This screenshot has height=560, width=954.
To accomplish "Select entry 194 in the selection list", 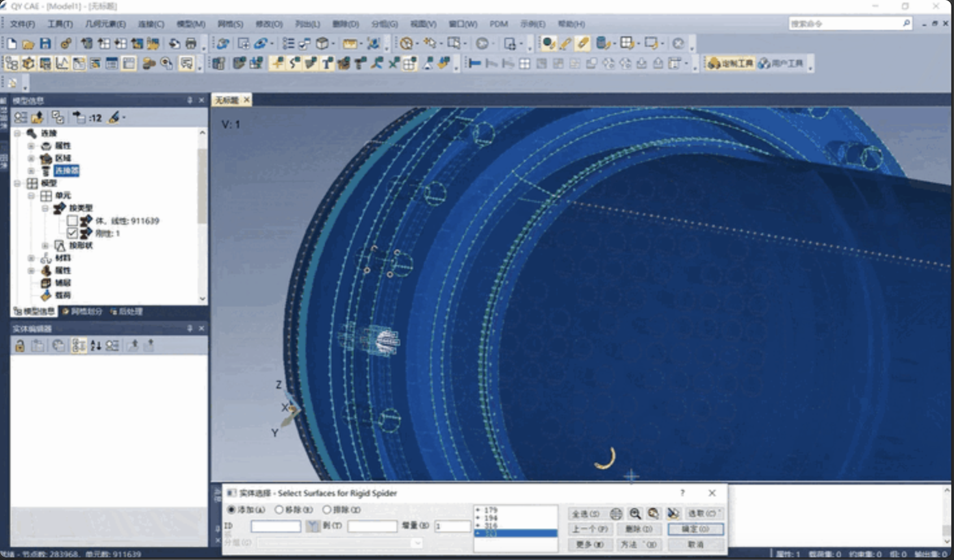I will [x=515, y=518].
